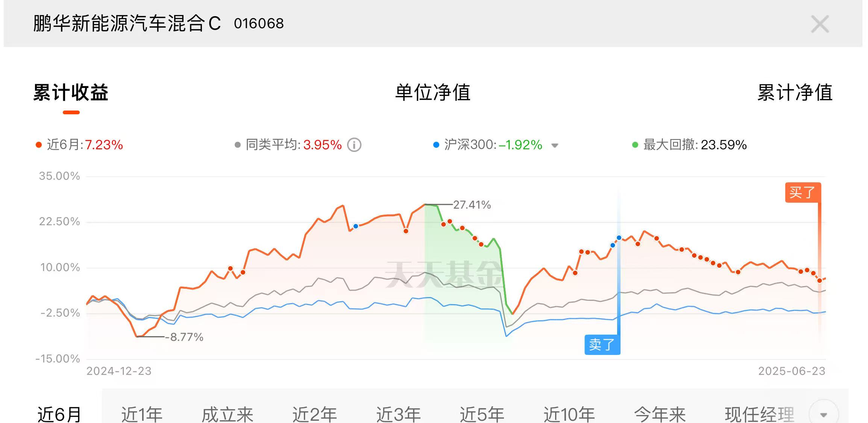Toggle the 近6月 orange legend dot

pos(38,145)
